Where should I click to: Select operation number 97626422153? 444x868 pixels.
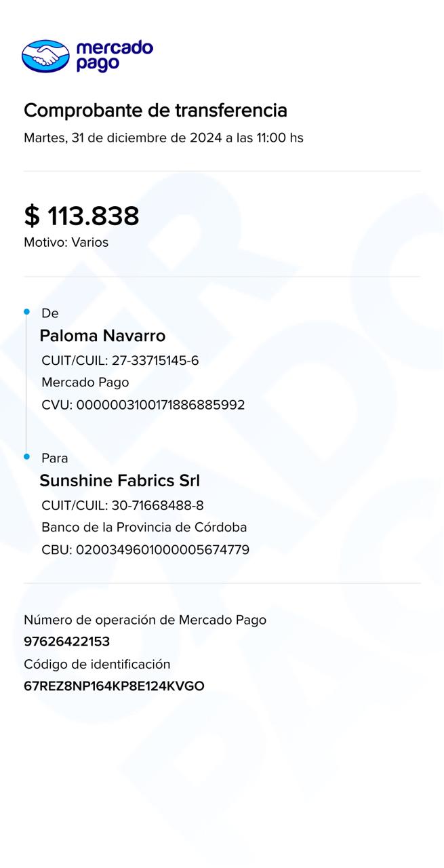coord(66,642)
